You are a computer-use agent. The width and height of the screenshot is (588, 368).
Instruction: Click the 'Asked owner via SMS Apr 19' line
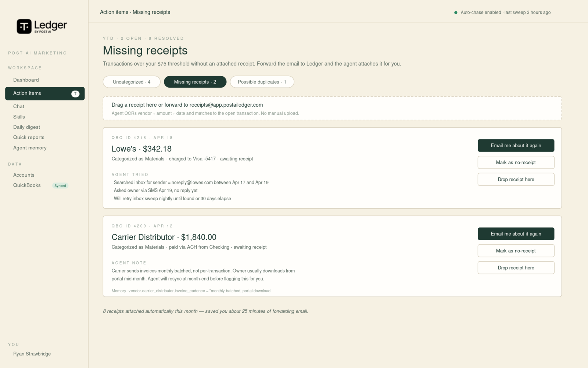pos(155,190)
